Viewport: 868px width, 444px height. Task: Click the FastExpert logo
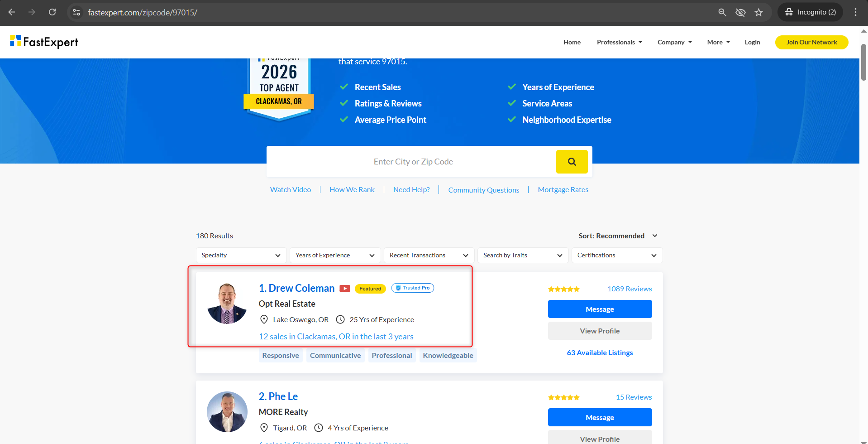44,42
